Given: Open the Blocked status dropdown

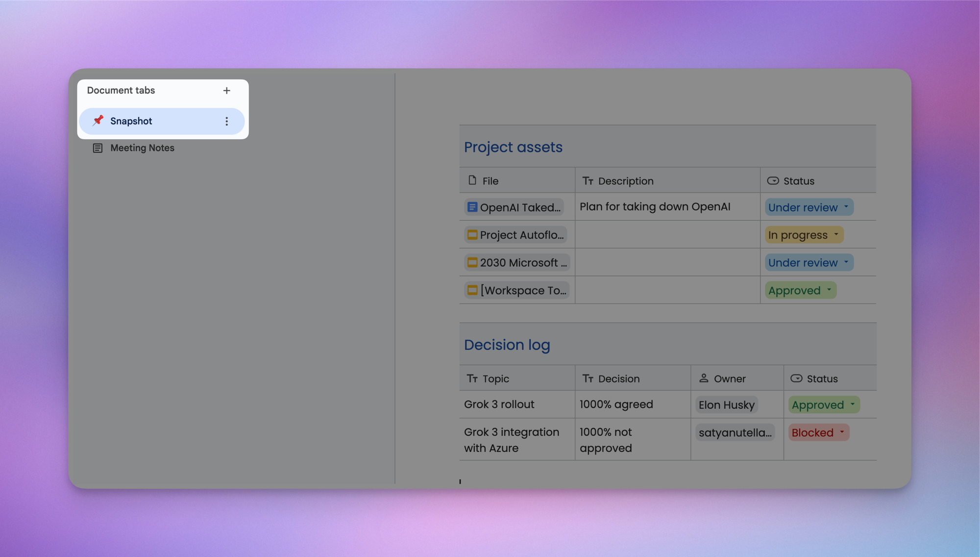Looking at the screenshot, I should (x=819, y=432).
